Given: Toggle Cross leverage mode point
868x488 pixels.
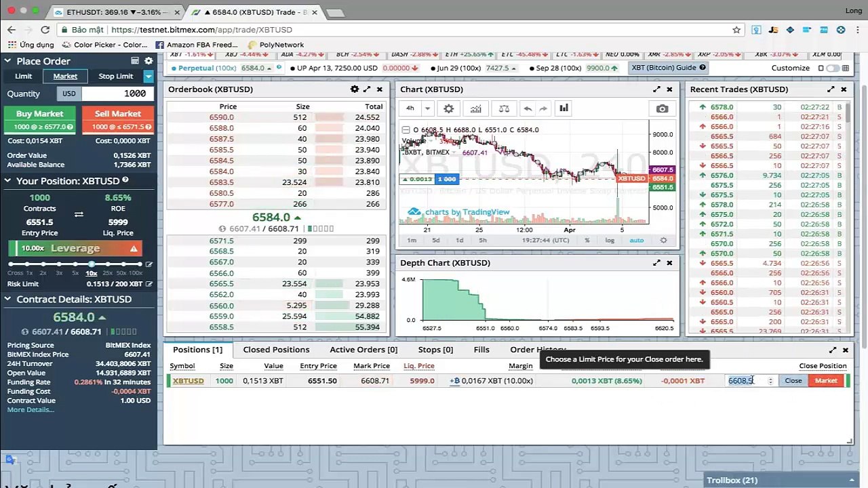Looking at the screenshot, I should pos(10,264).
